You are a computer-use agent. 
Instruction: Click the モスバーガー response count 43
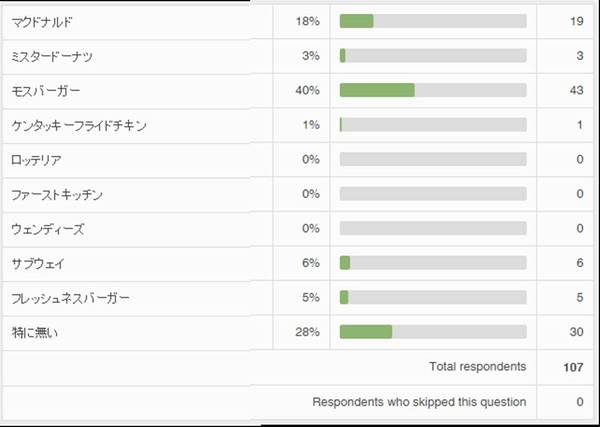click(x=573, y=90)
